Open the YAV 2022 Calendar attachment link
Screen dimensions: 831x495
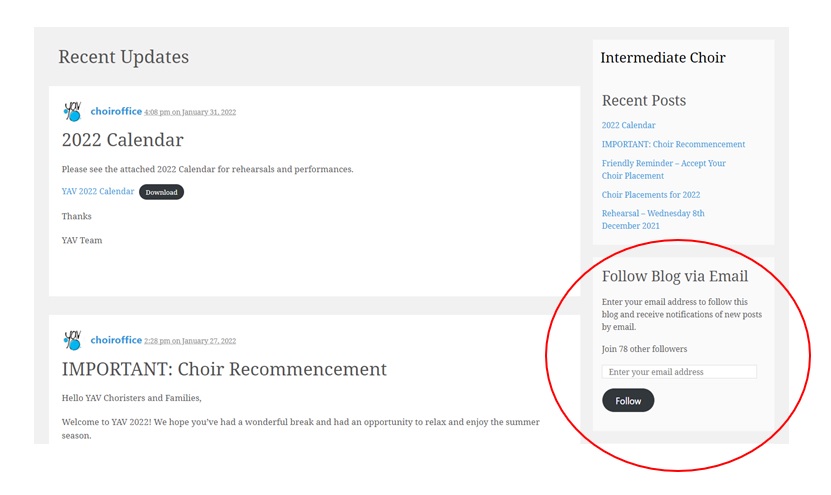point(98,191)
